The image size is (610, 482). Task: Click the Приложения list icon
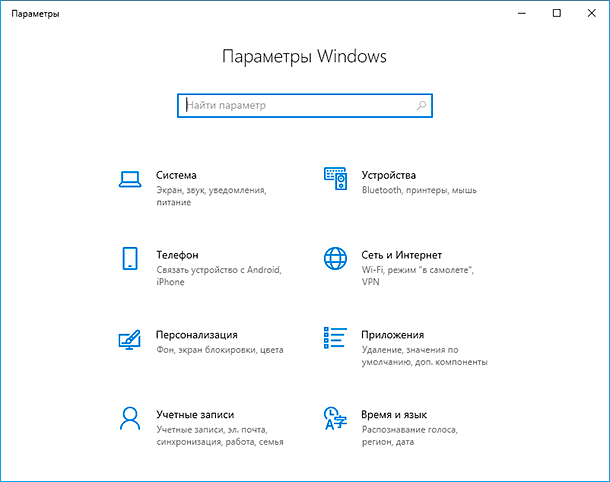335,338
